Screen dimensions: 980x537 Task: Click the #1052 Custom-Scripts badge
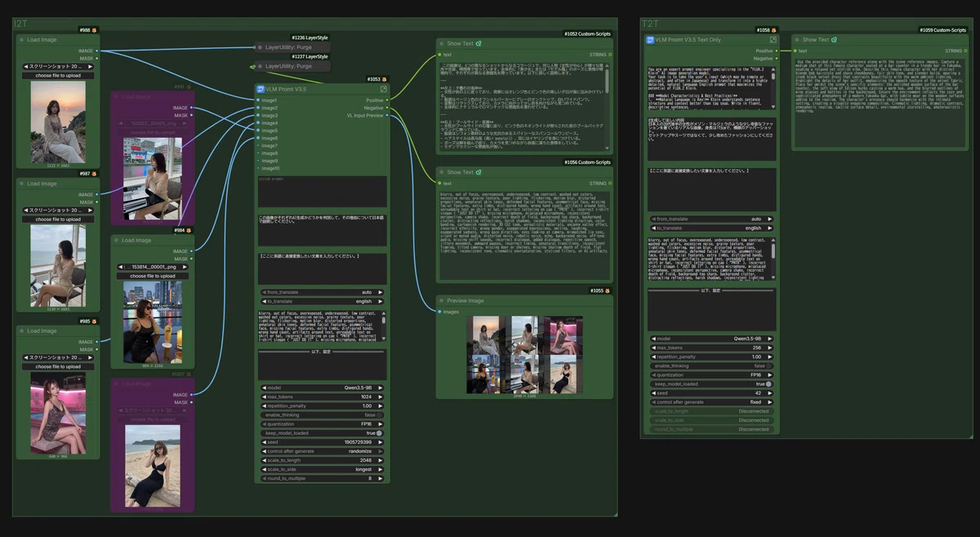pyautogui.click(x=587, y=33)
